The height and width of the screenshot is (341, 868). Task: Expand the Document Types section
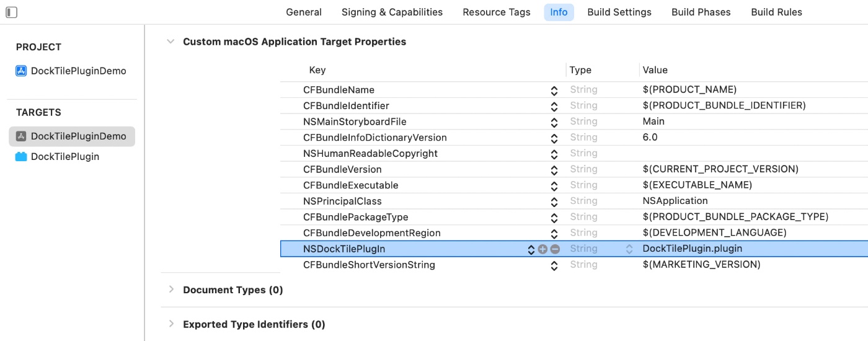[170, 290]
